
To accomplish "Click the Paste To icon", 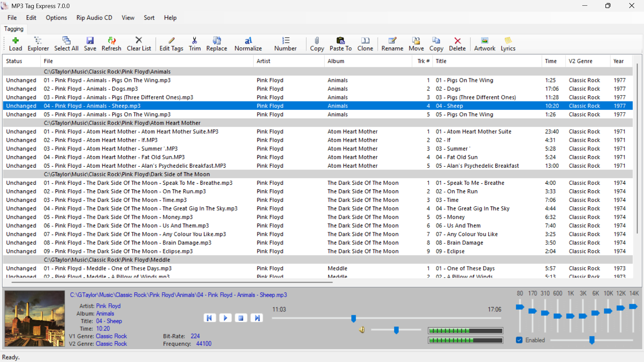I will (341, 44).
